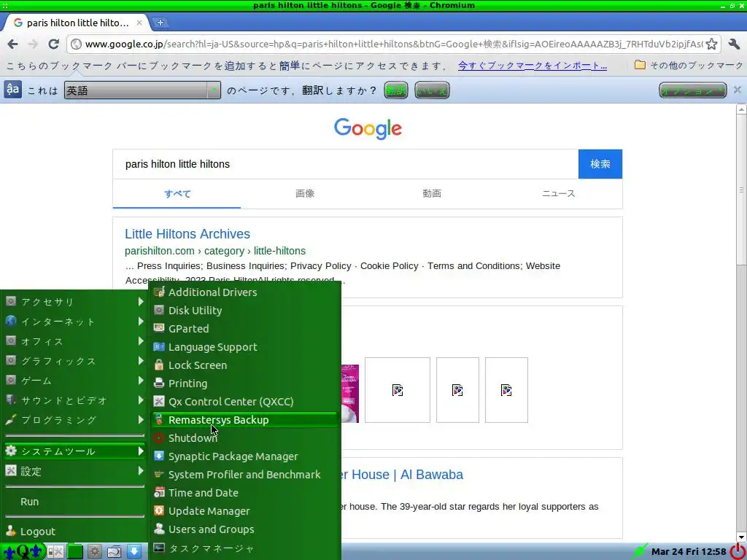Click the green folder icon on the taskbar
The height and width of the screenshot is (560, 747).
point(75,551)
